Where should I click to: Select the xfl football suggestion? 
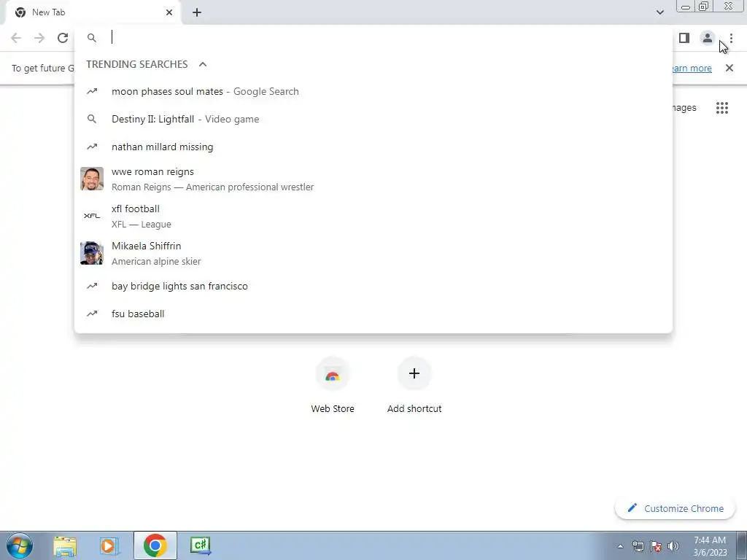pyautogui.click(x=373, y=216)
